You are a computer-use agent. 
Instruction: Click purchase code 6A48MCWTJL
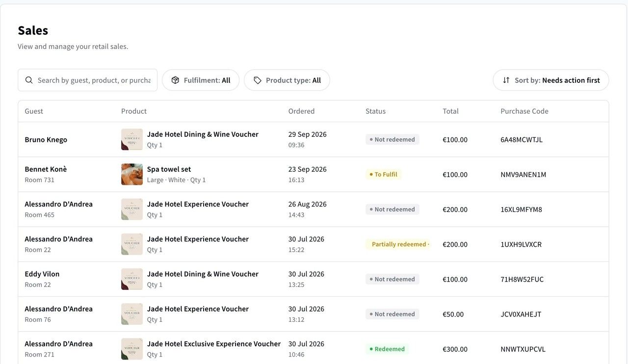pos(522,140)
